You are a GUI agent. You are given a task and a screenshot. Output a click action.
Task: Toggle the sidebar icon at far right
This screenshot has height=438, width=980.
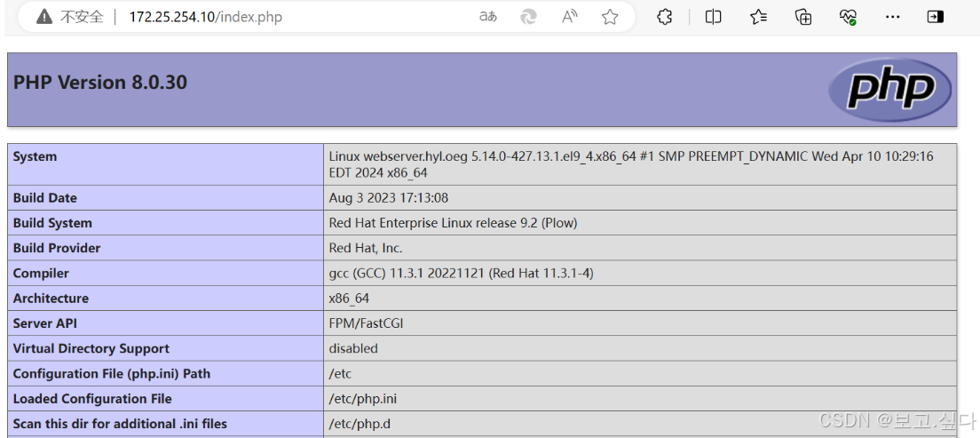point(935,17)
